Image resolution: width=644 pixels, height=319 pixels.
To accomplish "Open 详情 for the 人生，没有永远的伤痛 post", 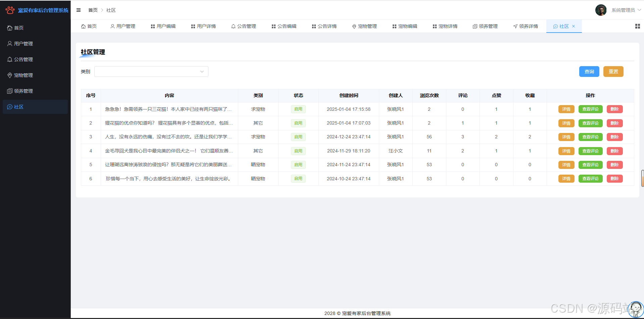I will 566,137.
